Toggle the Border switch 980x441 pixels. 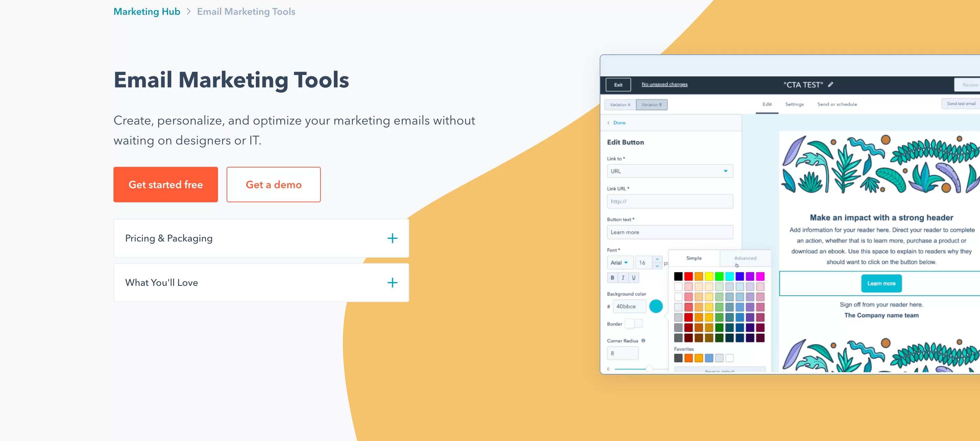coord(634,324)
